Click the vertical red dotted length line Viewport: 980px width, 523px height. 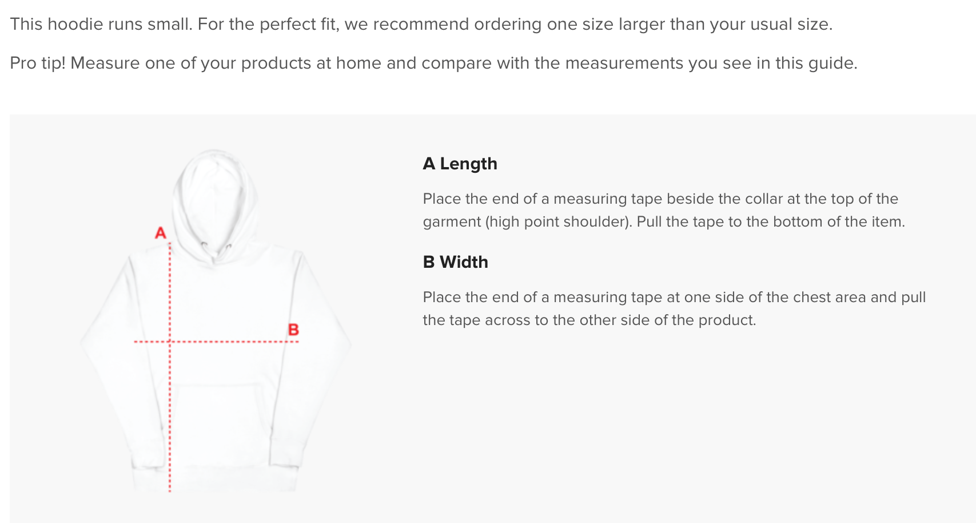pos(170,412)
